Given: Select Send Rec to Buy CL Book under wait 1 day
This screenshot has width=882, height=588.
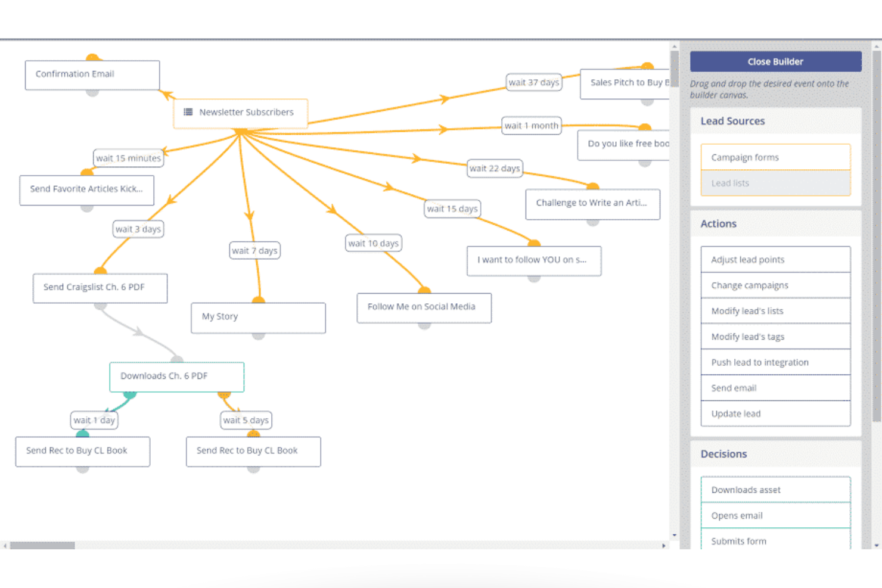Looking at the screenshot, I should [x=83, y=452].
